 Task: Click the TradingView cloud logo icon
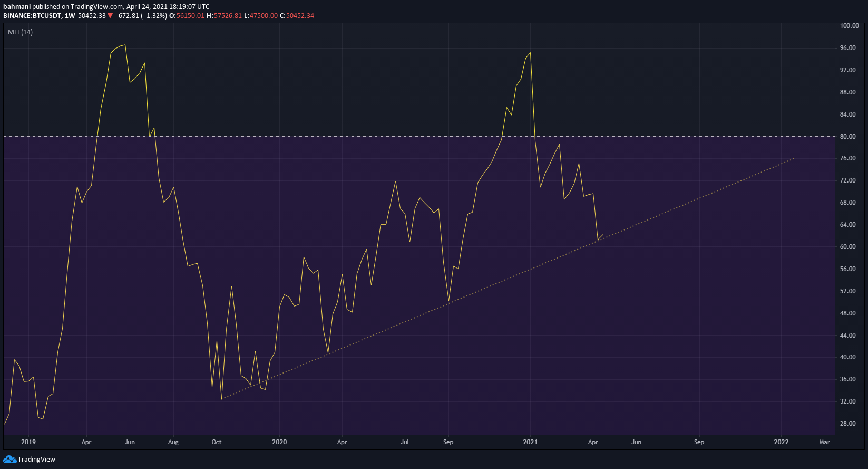(10, 460)
